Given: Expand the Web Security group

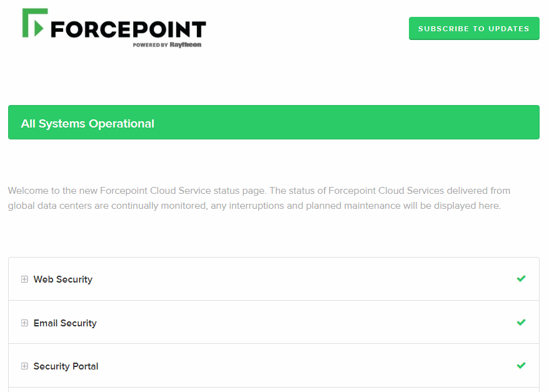Looking at the screenshot, I should (24, 279).
